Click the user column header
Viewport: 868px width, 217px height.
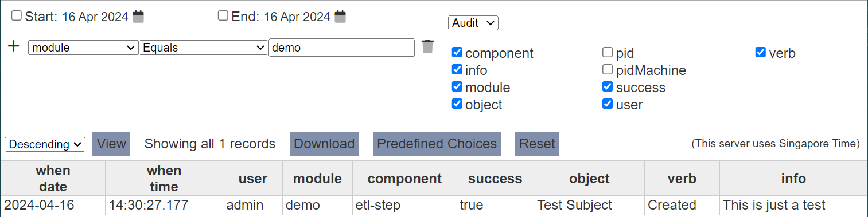click(x=253, y=179)
